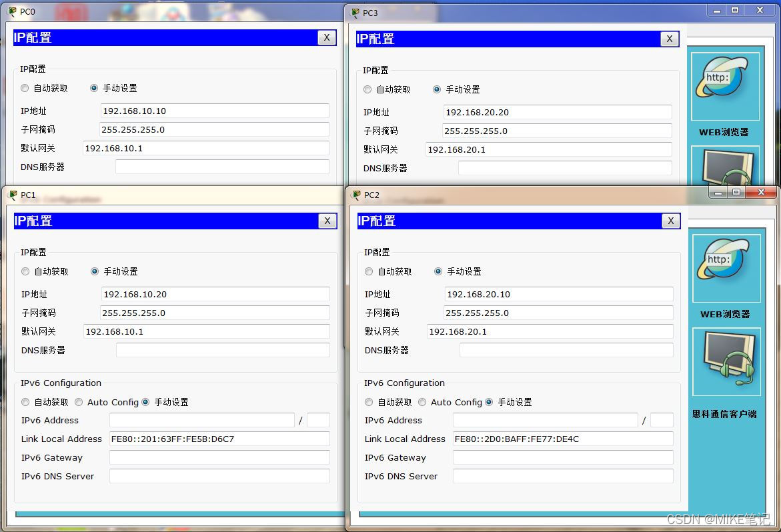
Task: Choose IPv6 Auto Config radio in PC2
Action: tap(422, 402)
